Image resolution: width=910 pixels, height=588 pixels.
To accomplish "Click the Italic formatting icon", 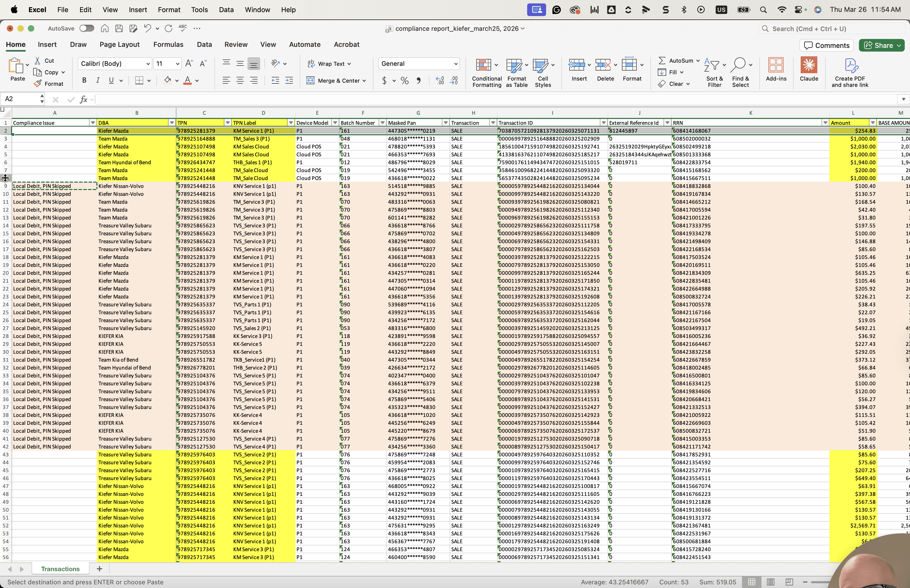I will coord(98,80).
